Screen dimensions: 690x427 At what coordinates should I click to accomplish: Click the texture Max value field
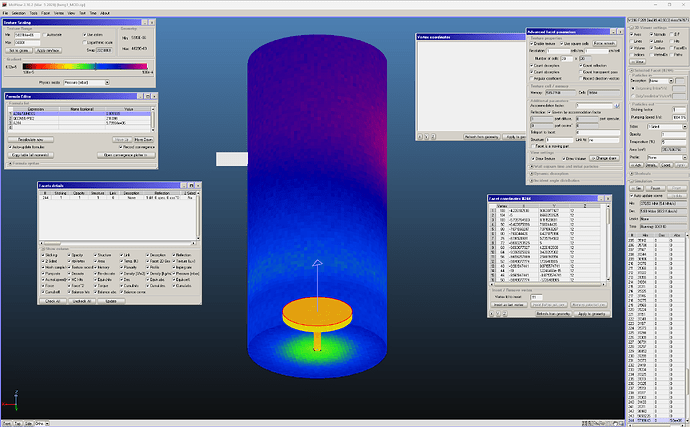pos(27,43)
